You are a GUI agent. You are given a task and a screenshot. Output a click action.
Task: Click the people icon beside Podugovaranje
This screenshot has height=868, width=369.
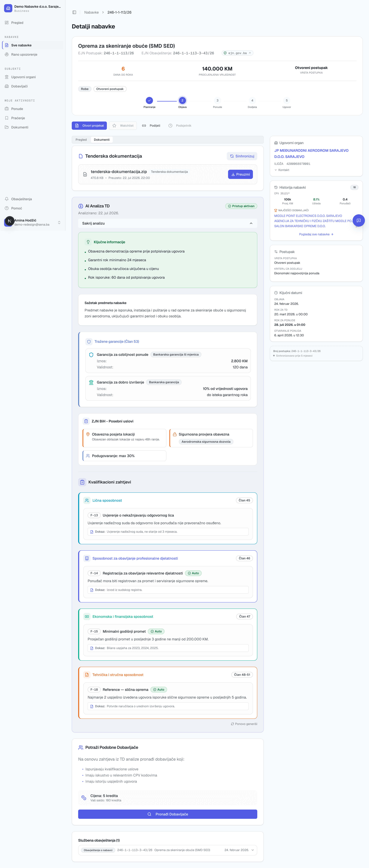pos(88,456)
